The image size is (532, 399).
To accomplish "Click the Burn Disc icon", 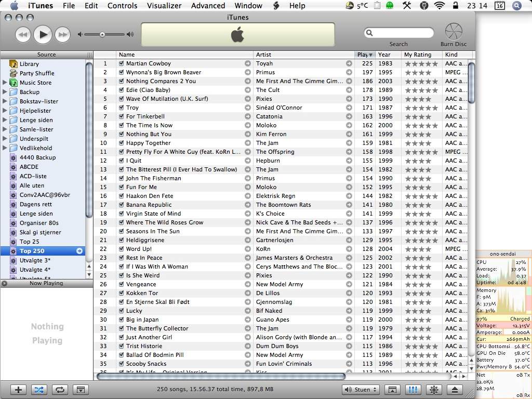I will pos(454,32).
